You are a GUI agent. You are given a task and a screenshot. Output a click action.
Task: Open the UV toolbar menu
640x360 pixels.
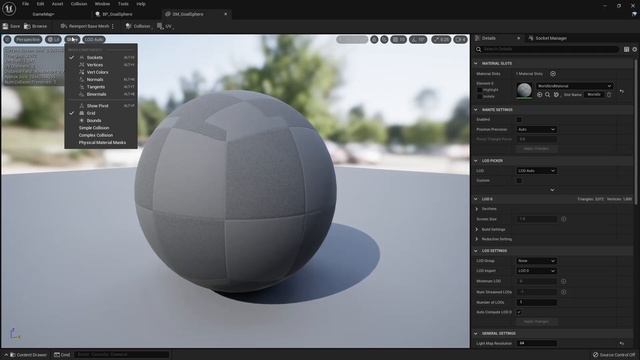[x=164, y=26]
